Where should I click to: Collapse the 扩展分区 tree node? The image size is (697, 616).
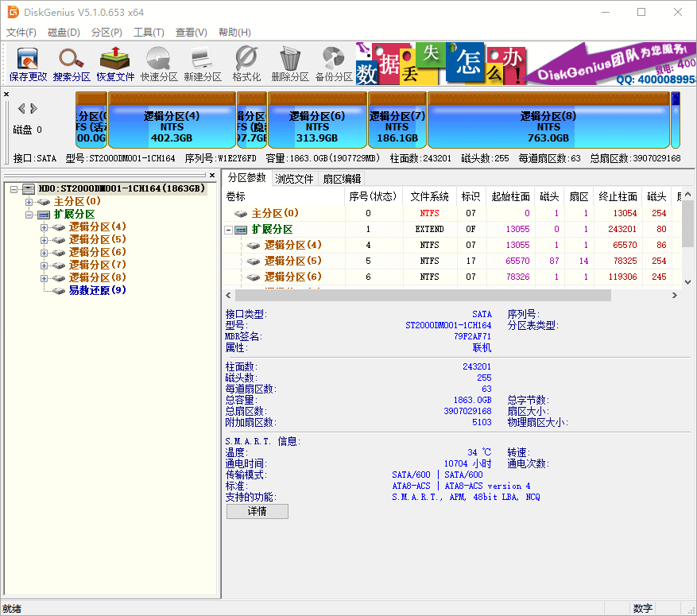tap(29, 214)
